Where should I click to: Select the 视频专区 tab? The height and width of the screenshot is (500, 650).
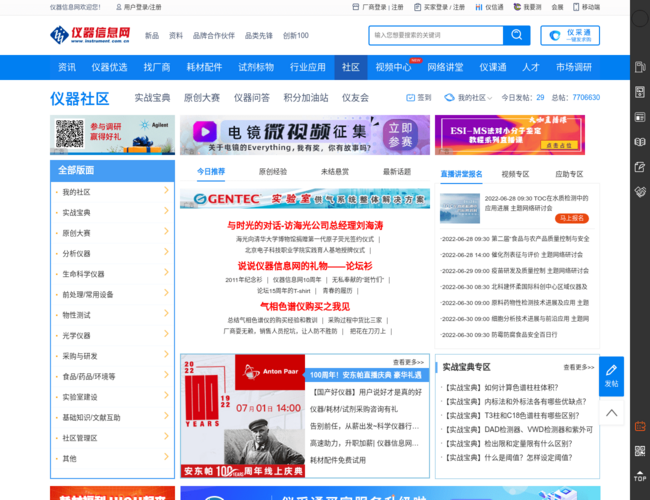pos(515,173)
